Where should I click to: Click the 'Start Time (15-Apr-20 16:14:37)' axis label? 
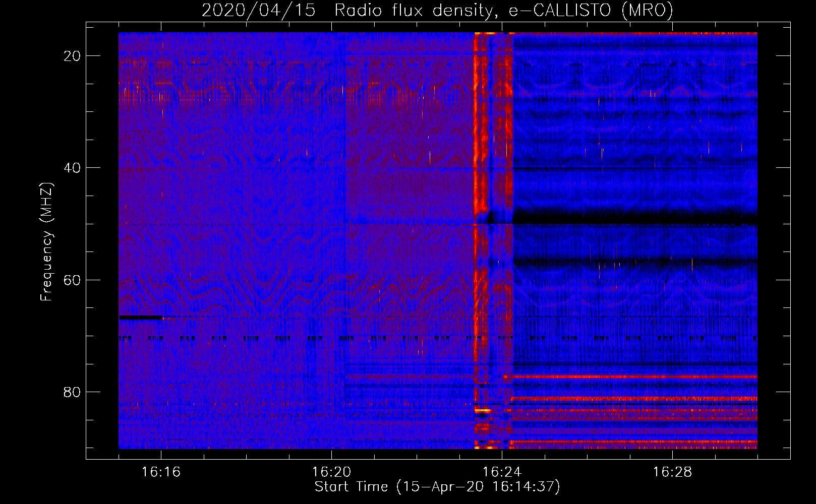click(x=437, y=487)
